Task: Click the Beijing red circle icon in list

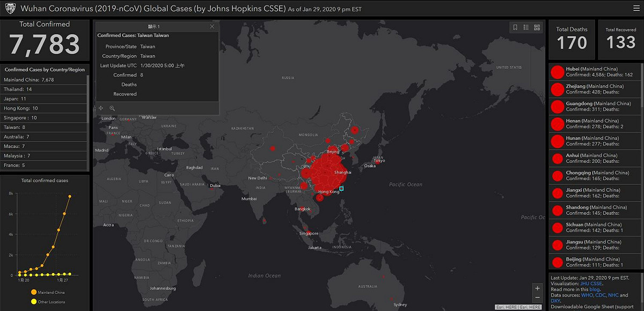Action: (x=557, y=262)
